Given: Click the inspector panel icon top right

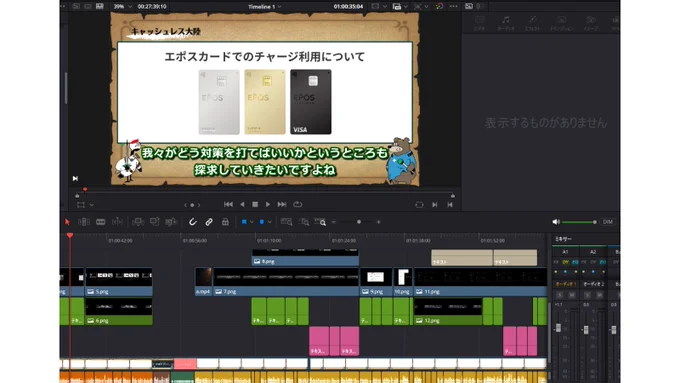Looking at the screenshot, I should coord(469,6).
